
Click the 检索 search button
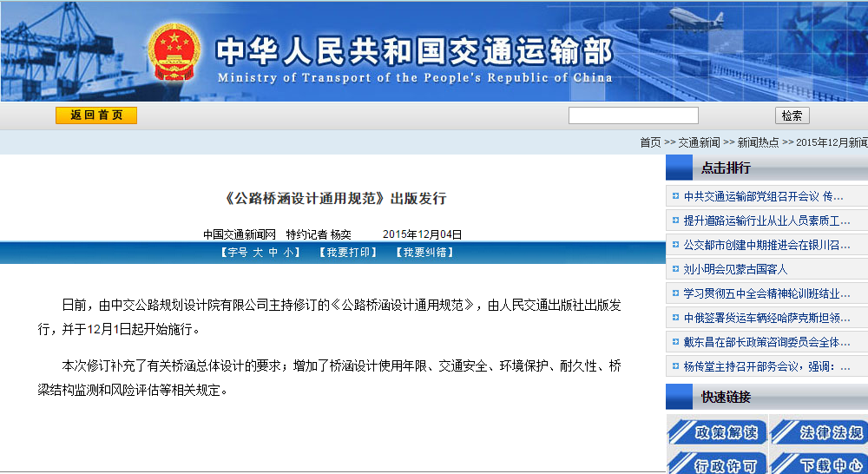click(792, 115)
